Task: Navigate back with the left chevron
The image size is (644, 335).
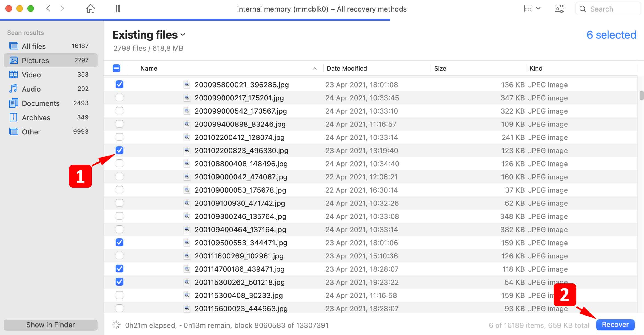Action: (48, 9)
